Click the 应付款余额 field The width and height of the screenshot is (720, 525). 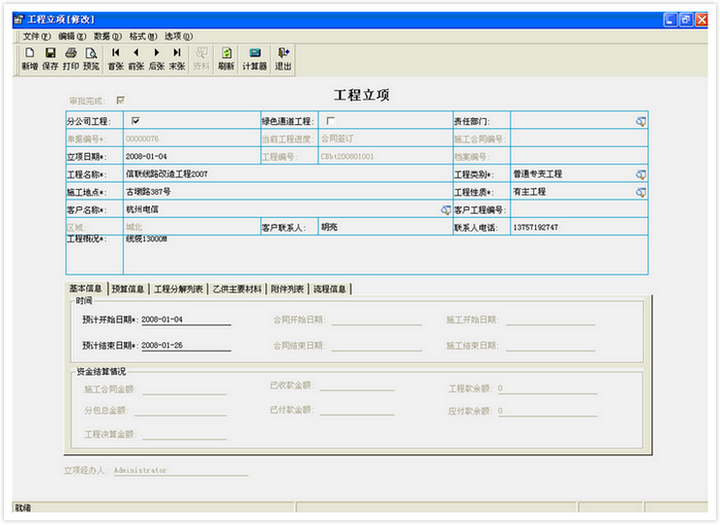click(x=547, y=411)
